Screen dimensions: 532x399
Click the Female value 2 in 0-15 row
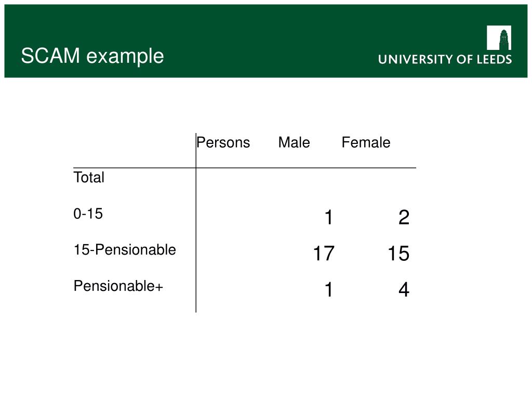404,217
